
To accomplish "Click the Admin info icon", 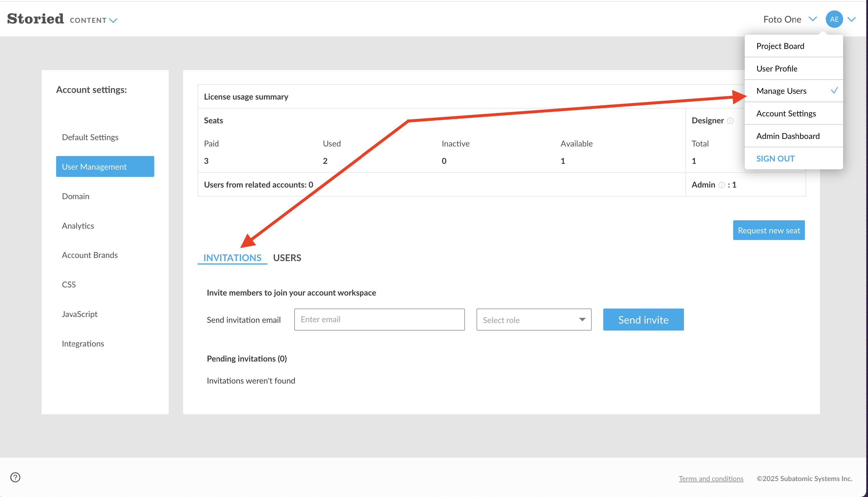I will 722,185.
